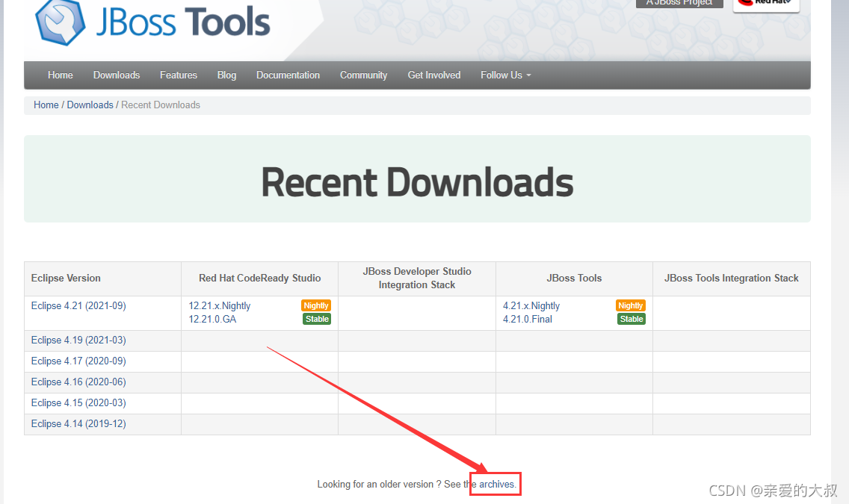Screen dimensions: 849x504
Task: Open the Get Involved menu item
Action: (x=434, y=75)
